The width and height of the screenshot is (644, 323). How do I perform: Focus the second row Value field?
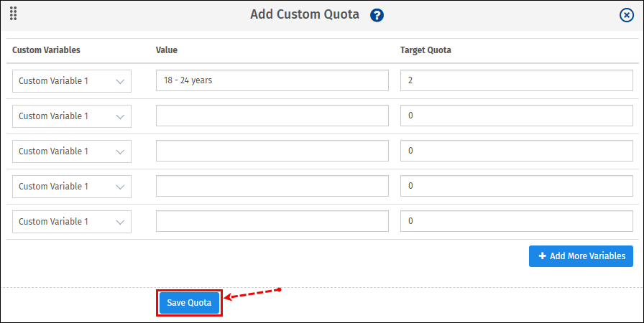click(272, 116)
